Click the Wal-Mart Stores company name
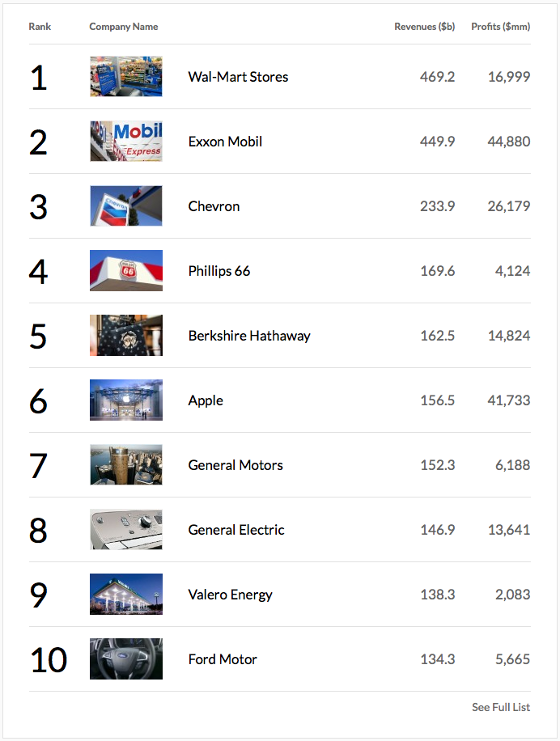This screenshot has height=741, width=560. coord(238,77)
